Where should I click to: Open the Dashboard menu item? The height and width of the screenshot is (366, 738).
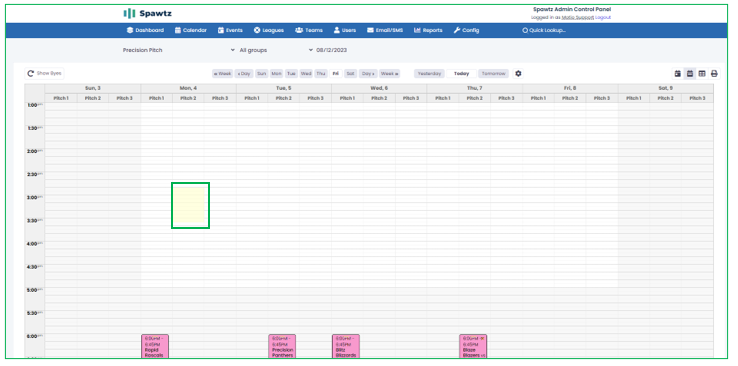point(145,30)
